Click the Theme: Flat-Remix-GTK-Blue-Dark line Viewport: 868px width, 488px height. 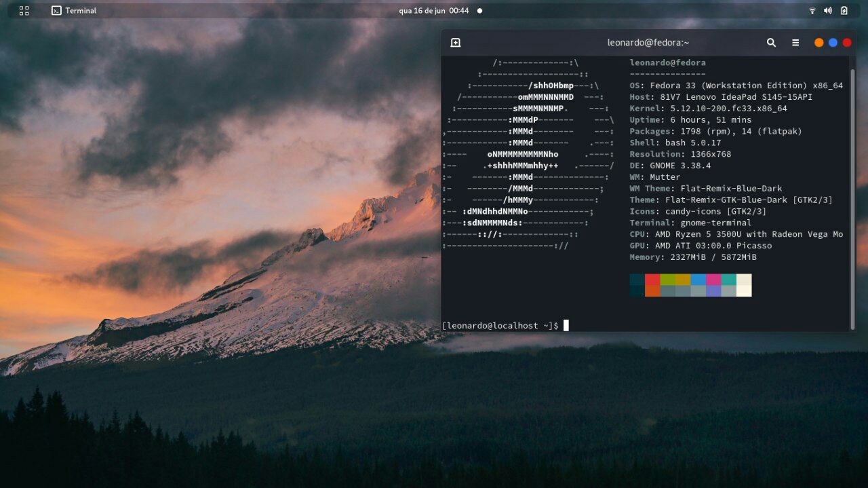(x=731, y=200)
